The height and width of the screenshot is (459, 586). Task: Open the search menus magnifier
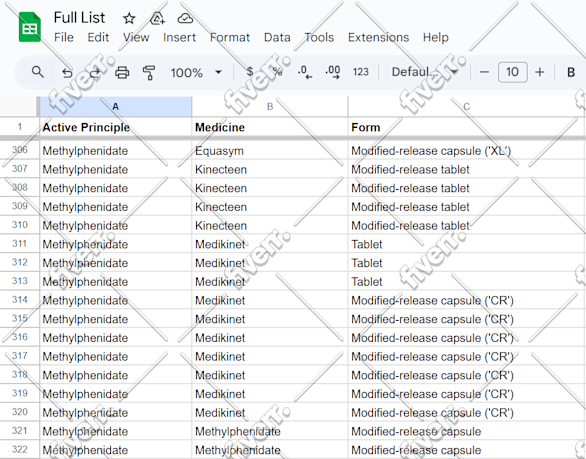tap(38, 72)
